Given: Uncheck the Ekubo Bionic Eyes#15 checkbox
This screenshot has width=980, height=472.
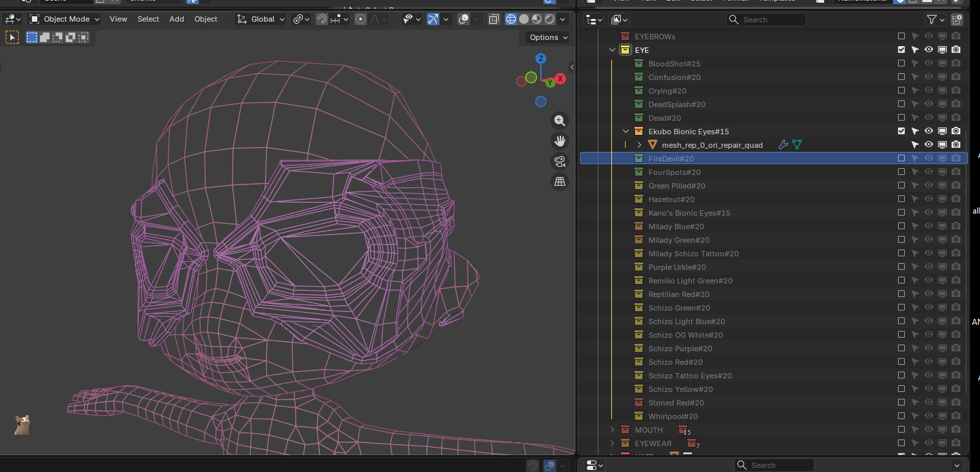Looking at the screenshot, I should pos(901,132).
